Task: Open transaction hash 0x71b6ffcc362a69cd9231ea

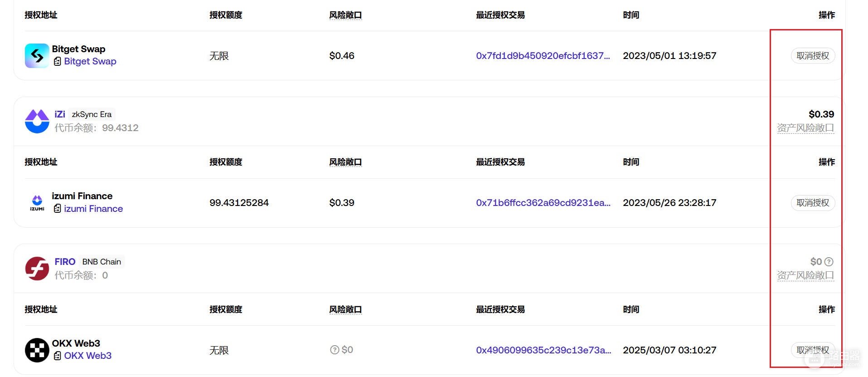Action: 543,203
